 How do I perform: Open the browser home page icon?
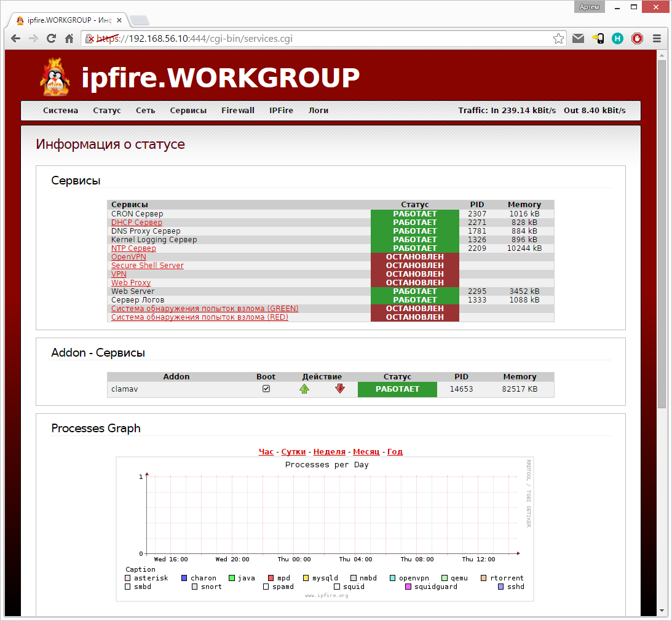(69, 39)
